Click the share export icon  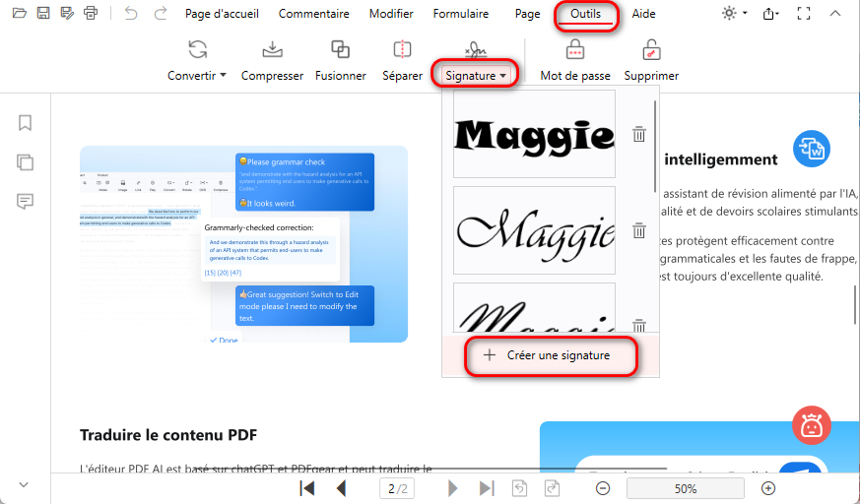[770, 13]
